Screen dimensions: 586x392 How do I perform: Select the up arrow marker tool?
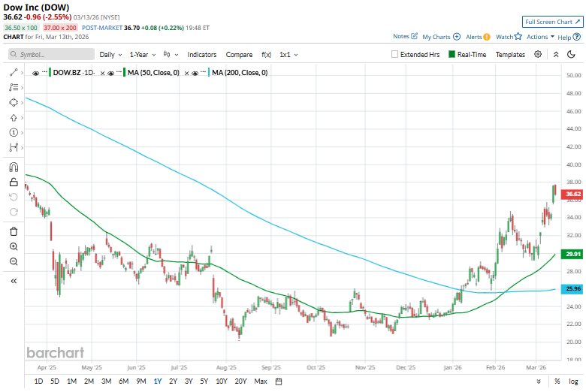(x=14, y=118)
